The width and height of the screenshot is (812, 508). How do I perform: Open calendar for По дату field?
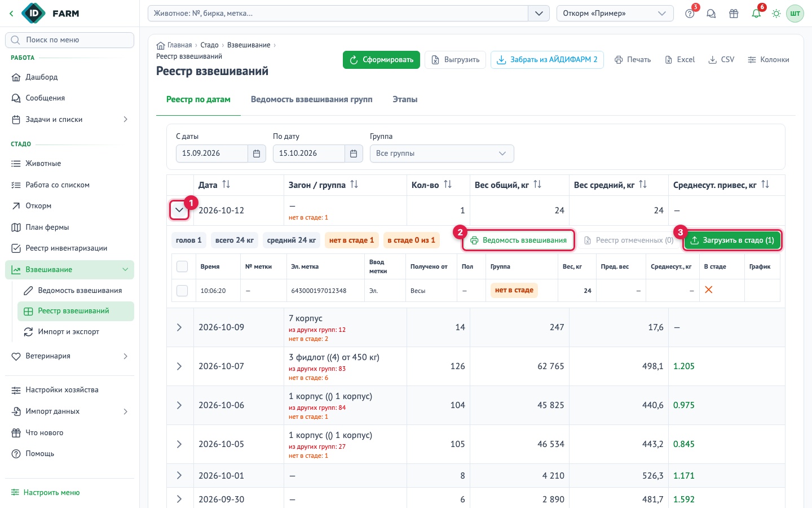[354, 154]
